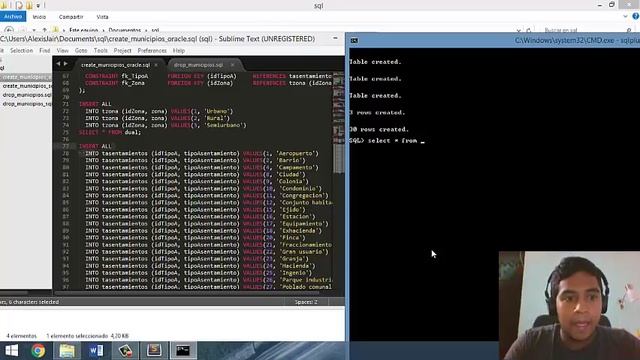Open the Inicio ribbon tab in Explorer
The image size is (640, 360).
coord(39,17)
